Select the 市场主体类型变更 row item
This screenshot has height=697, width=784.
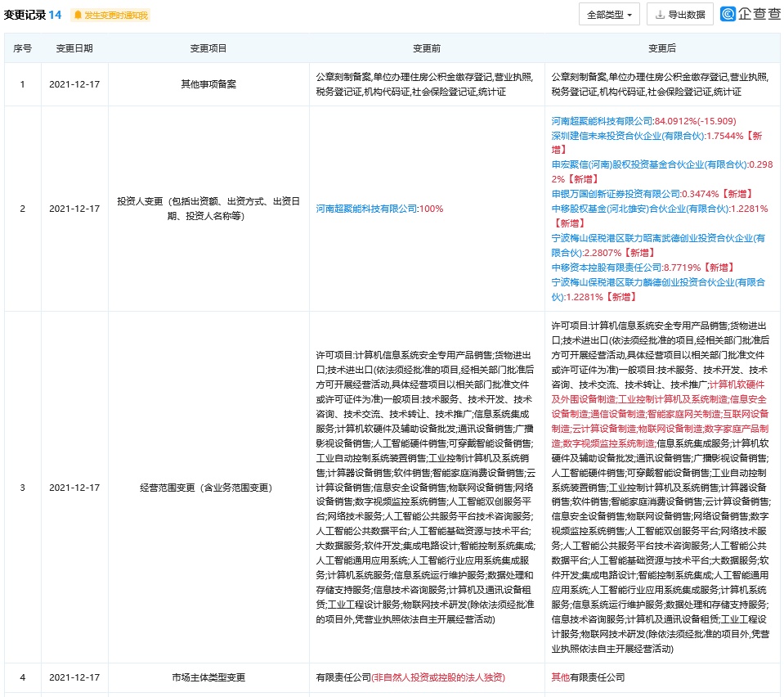click(208, 677)
